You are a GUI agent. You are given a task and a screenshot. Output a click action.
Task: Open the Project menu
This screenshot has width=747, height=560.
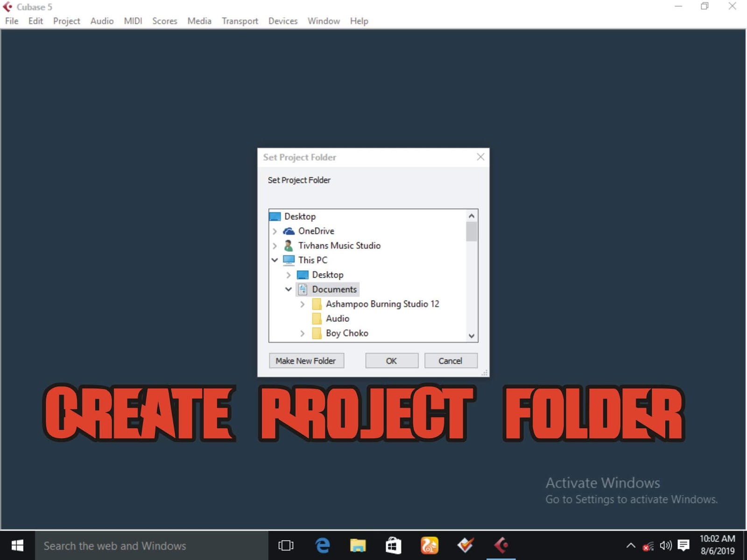coord(66,21)
